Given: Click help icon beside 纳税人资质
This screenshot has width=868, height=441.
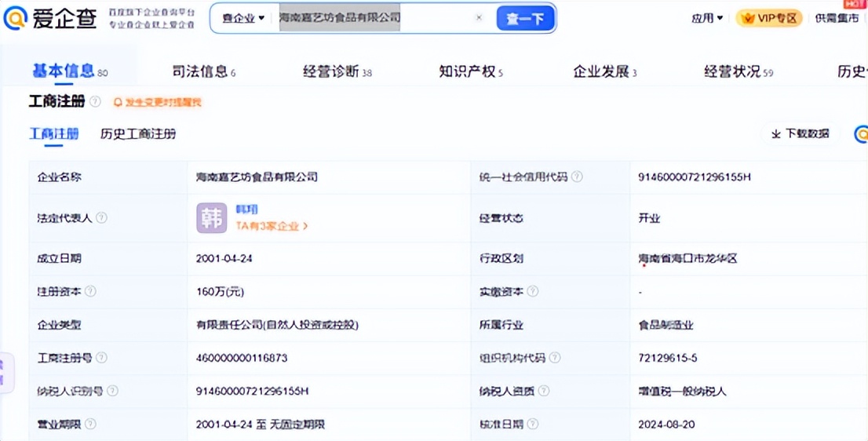Looking at the screenshot, I should point(544,391).
